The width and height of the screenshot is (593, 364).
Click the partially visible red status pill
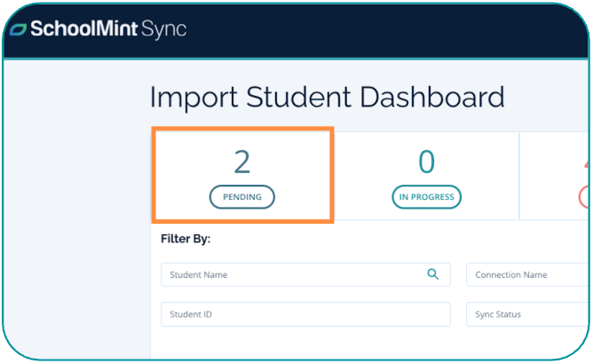[584, 196]
